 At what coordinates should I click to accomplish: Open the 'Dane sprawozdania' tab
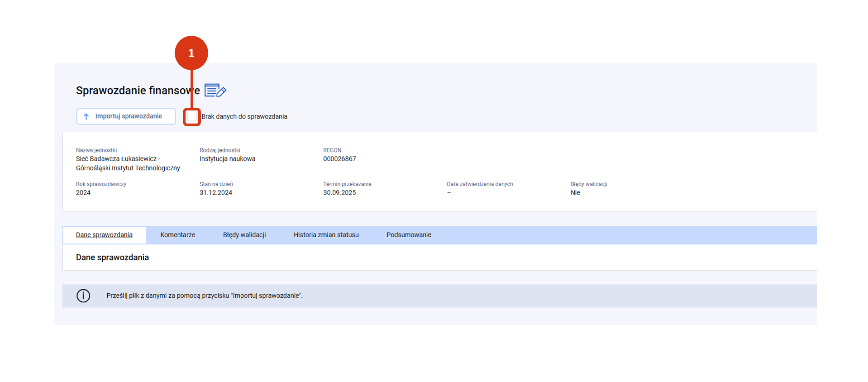pyautogui.click(x=104, y=235)
